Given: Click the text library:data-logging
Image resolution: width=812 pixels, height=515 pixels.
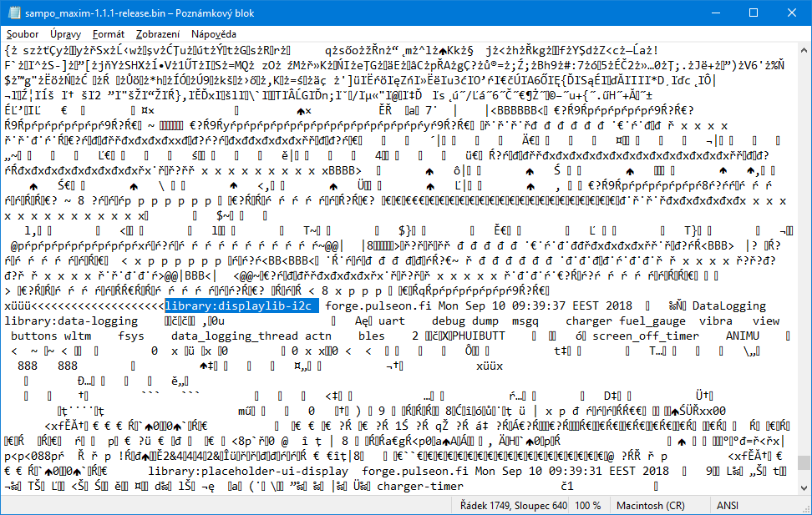Looking at the screenshot, I should [x=71, y=321].
